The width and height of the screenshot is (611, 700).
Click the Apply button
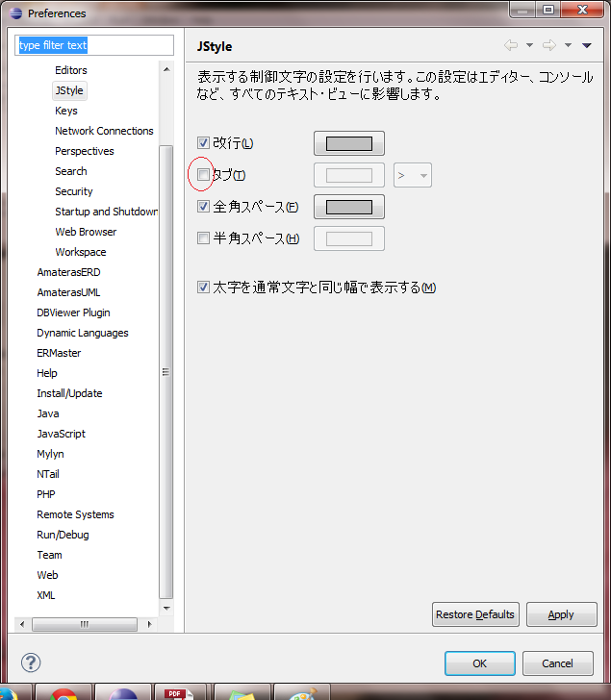tap(561, 614)
